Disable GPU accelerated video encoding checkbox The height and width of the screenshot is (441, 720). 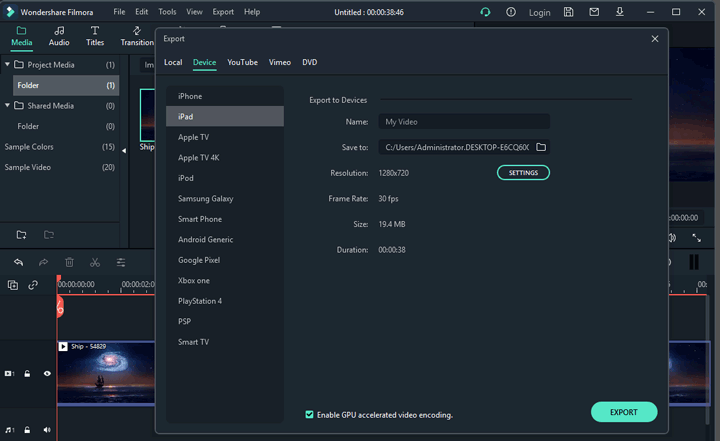[x=309, y=414]
